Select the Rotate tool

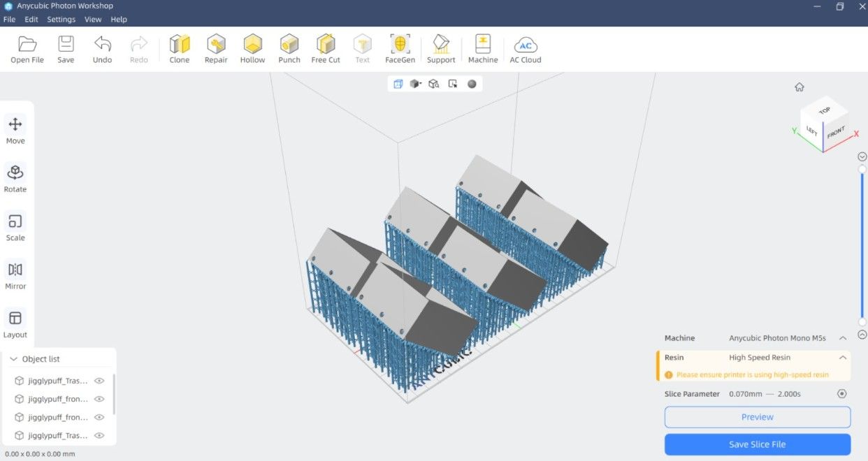[15, 178]
